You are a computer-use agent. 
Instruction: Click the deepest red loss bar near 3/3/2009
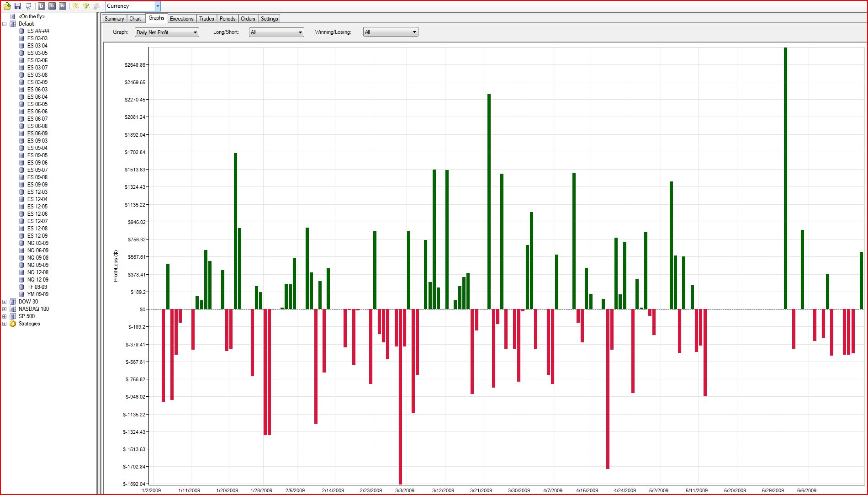coord(400,397)
